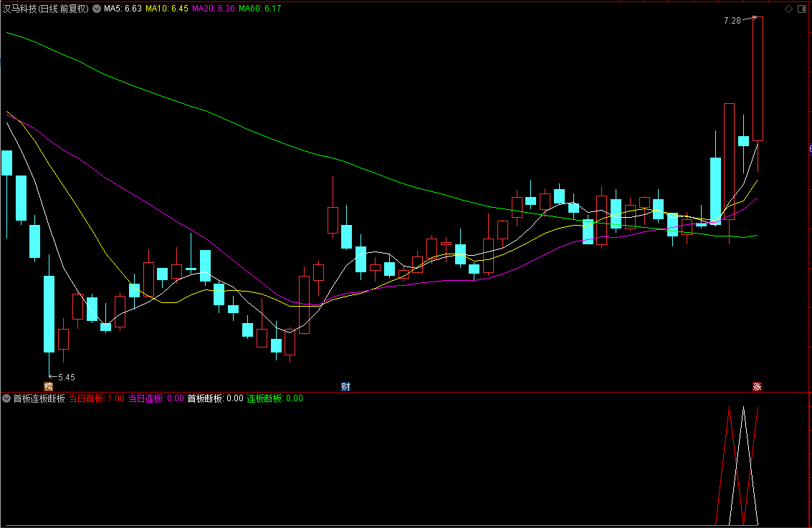
Task: Click the 财 event marker
Action: [x=346, y=387]
